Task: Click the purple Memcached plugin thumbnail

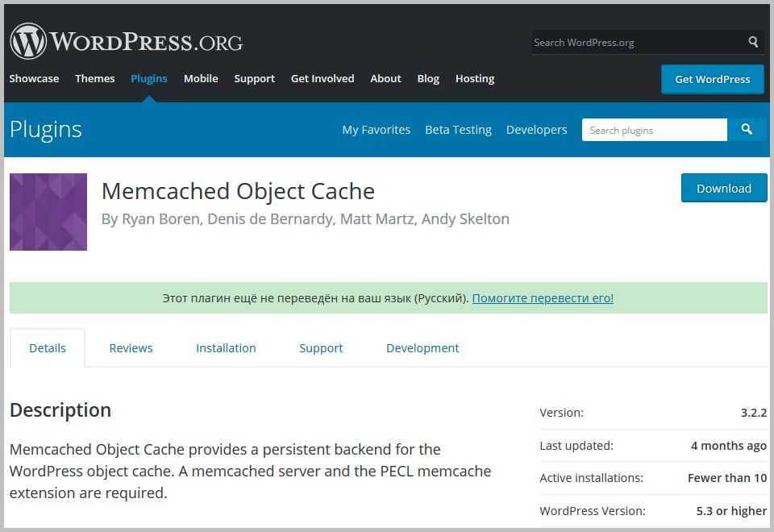Action: tap(48, 212)
